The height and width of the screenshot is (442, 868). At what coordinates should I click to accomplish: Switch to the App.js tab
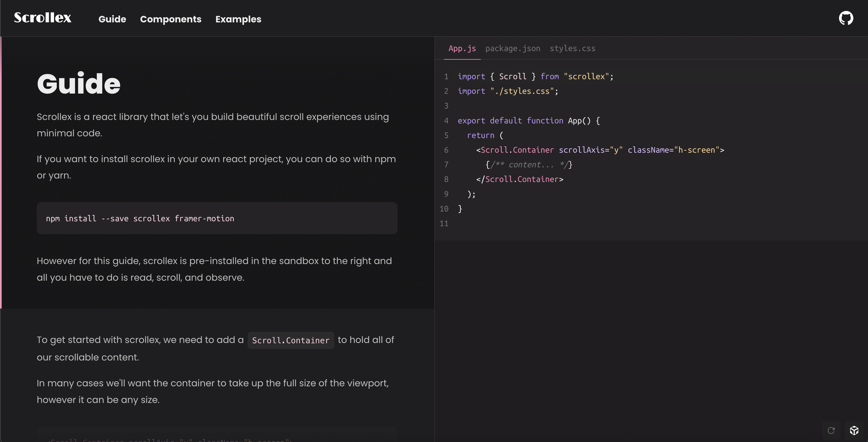click(x=462, y=49)
